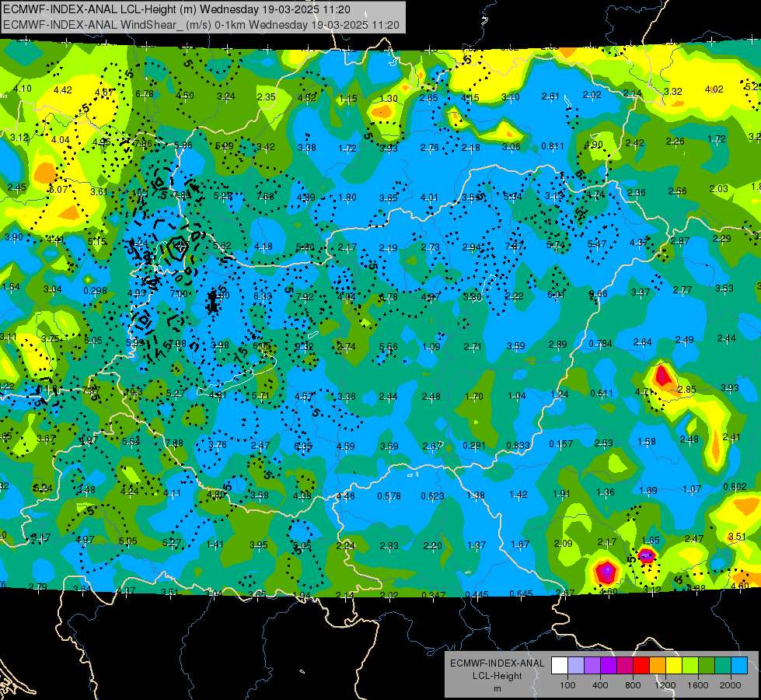Click the legend title 'ECMWF-INDEX-ANAL'
Viewport: 761px width, 700px height.
coord(497,663)
